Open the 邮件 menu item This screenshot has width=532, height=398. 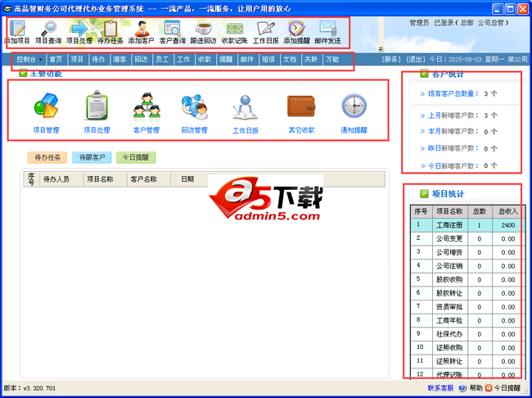247,60
